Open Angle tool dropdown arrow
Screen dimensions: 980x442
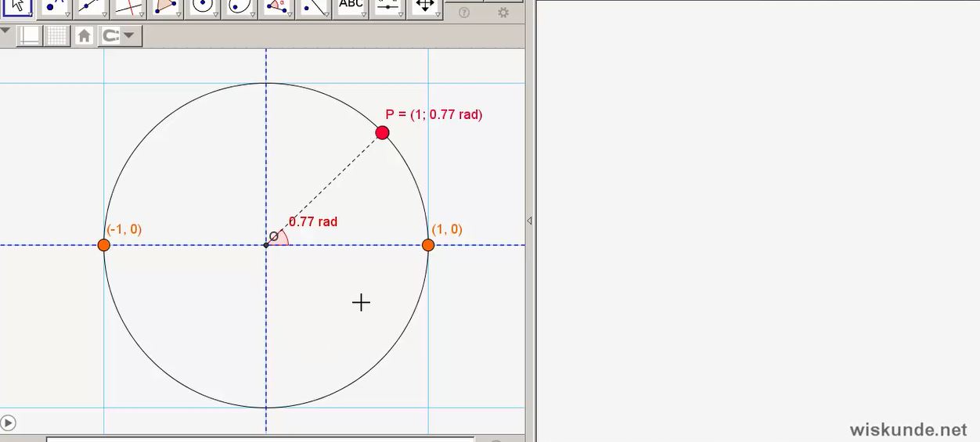pyautogui.click(x=288, y=14)
